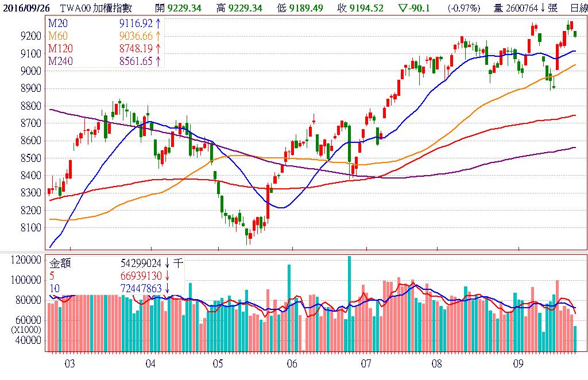
Task: Select the TWA00 加權指數 symbol name
Action: tap(96, 8)
